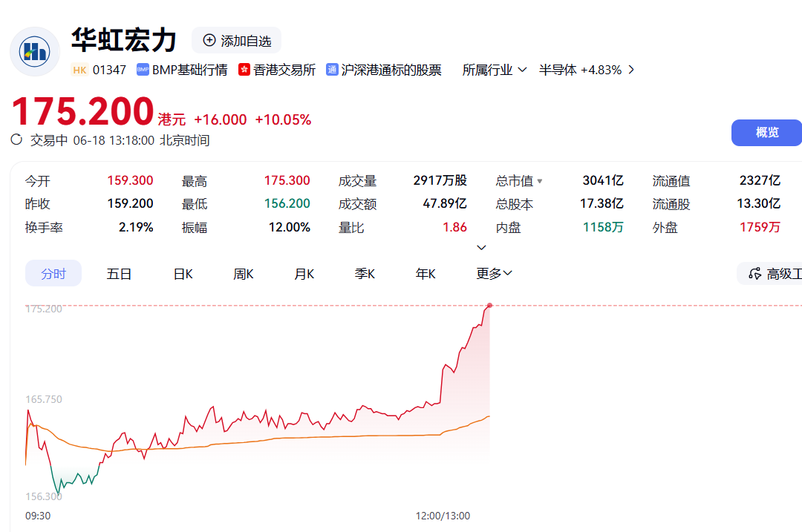This screenshot has width=802, height=532.
Task: Select the 月K chart tab
Action: click(304, 274)
